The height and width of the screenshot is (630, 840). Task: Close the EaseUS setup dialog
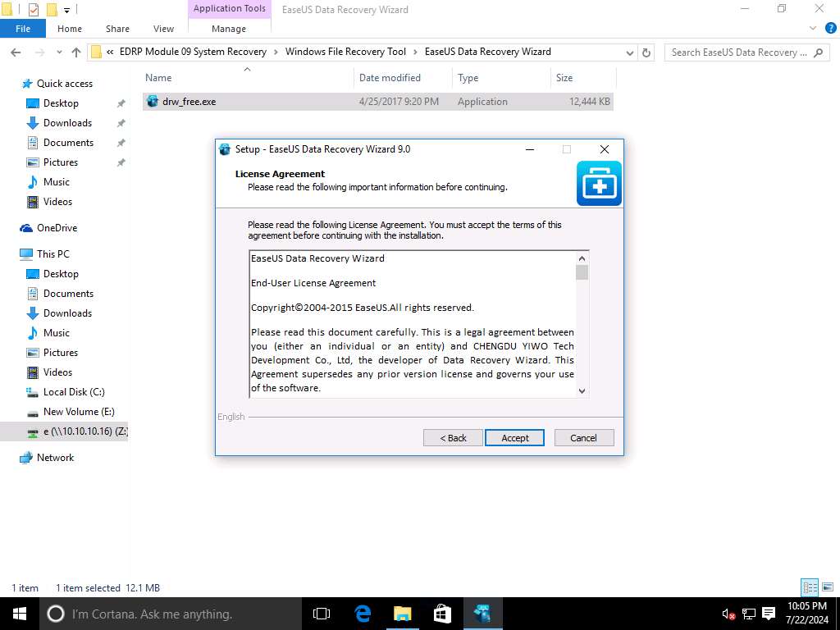[x=605, y=149]
